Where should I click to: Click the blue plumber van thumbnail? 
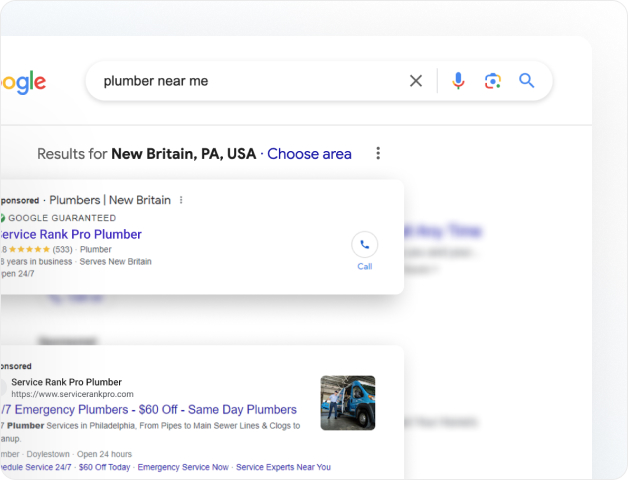pos(348,403)
